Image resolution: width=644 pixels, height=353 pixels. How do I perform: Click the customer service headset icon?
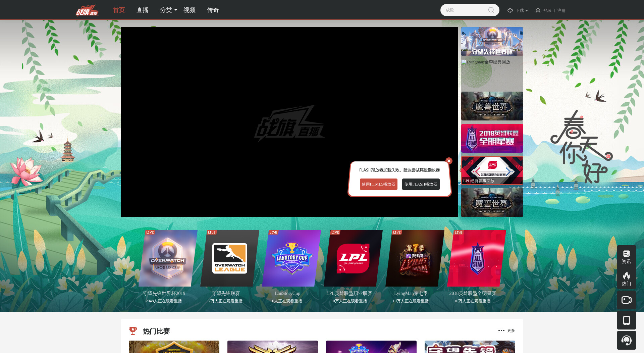click(627, 340)
